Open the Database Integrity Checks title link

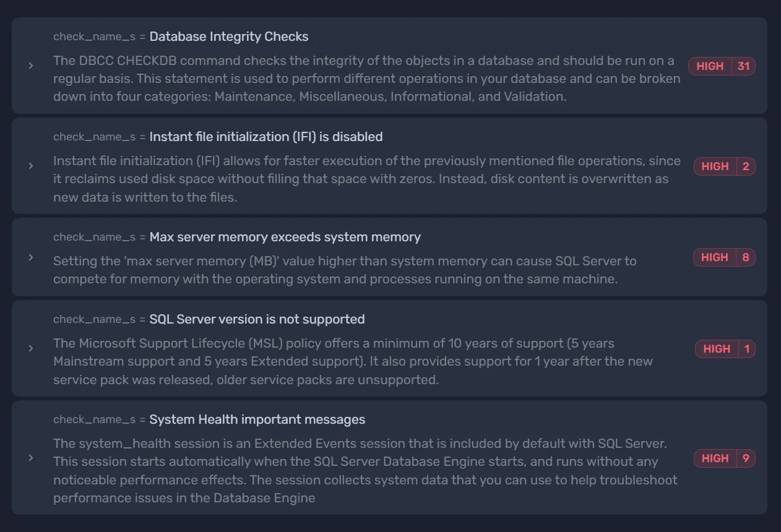(x=229, y=36)
